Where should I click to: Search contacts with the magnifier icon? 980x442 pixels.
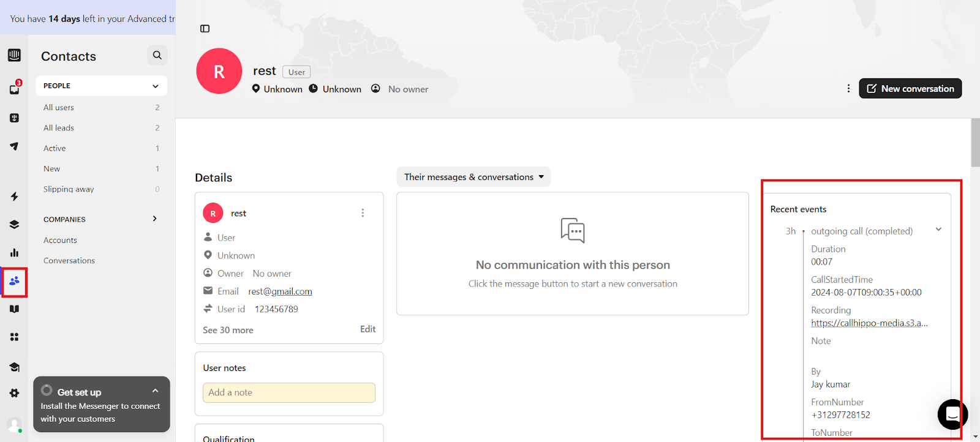coord(157,55)
